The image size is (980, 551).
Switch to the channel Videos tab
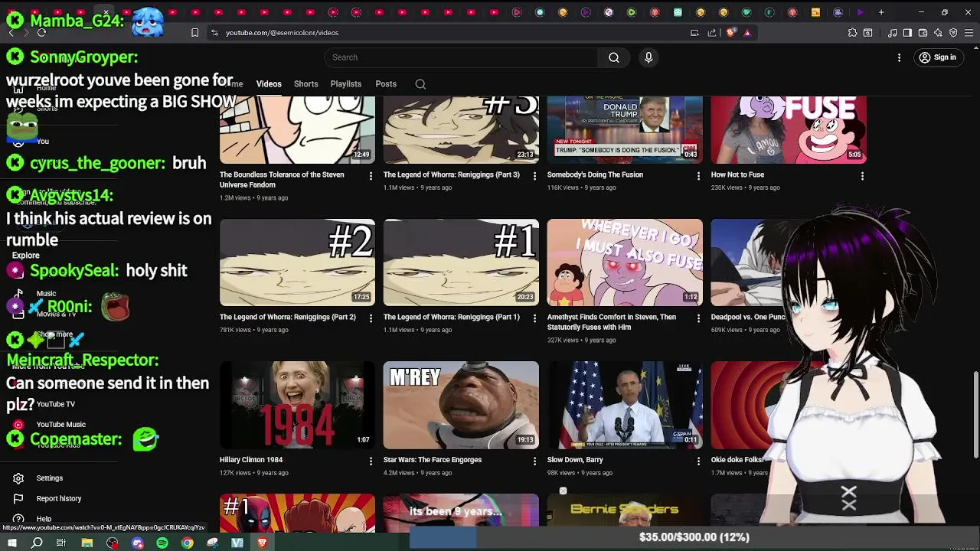pyautogui.click(x=269, y=84)
